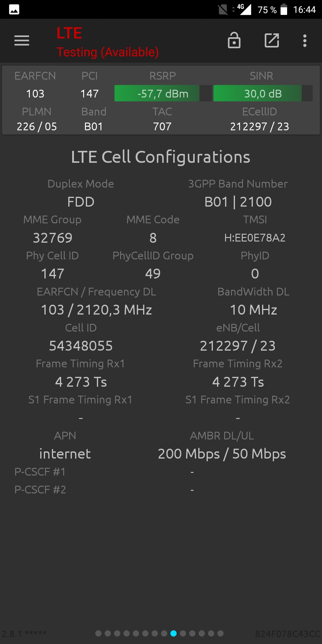Screen dimensions: 322x644
Task: Tap the unlocked padlock icon
Action: tap(234, 40)
